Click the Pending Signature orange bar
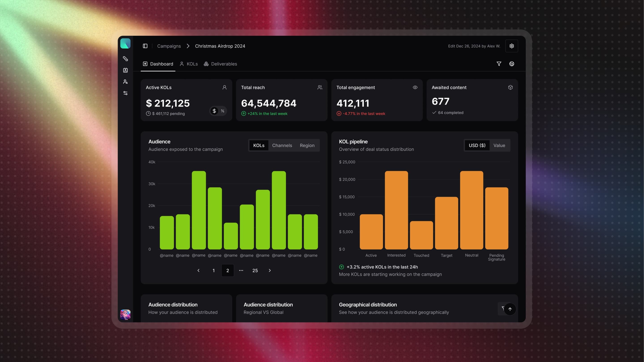This screenshot has height=362, width=644. coord(497,219)
